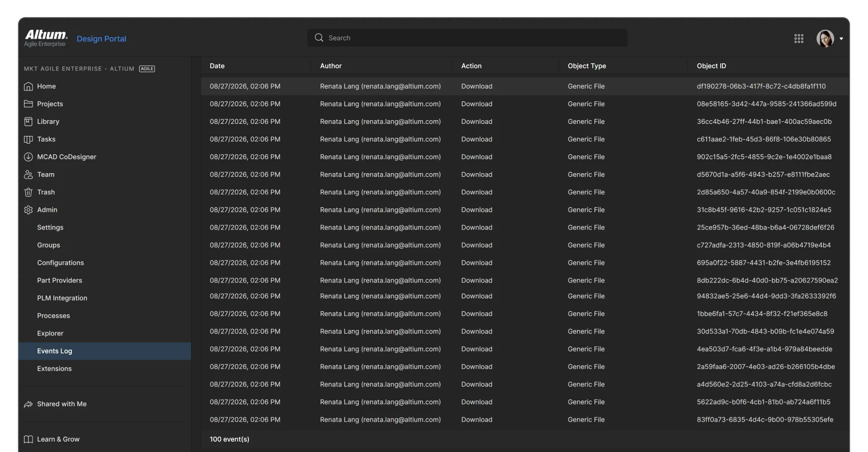Click the Team people icon

28,174
